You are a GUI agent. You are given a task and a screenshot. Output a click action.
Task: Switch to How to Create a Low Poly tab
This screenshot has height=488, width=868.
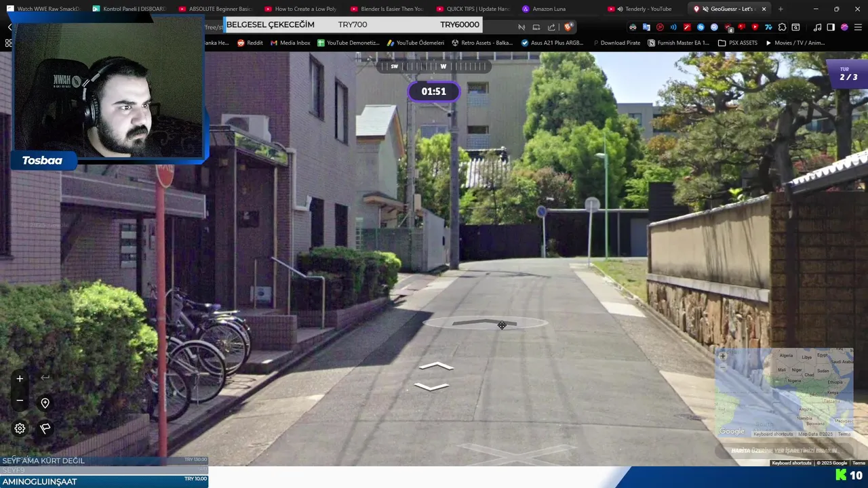coord(300,9)
